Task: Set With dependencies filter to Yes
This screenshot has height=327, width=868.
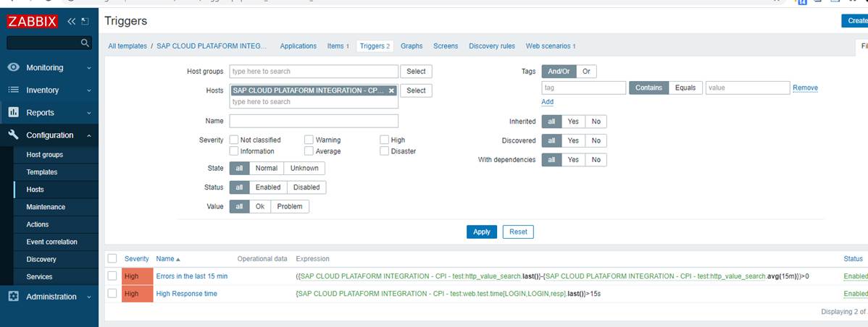Action: click(573, 160)
